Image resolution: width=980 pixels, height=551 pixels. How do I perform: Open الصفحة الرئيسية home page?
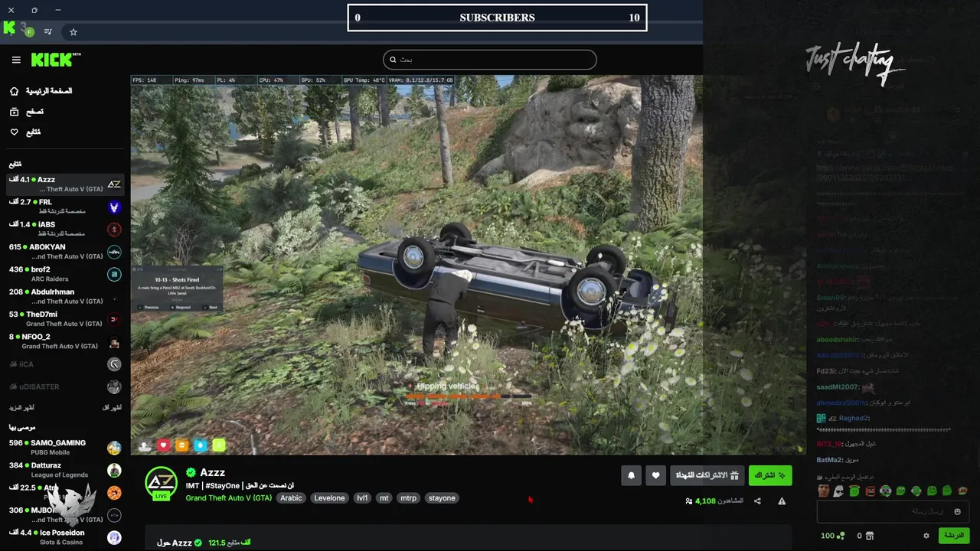pyautogui.click(x=49, y=91)
